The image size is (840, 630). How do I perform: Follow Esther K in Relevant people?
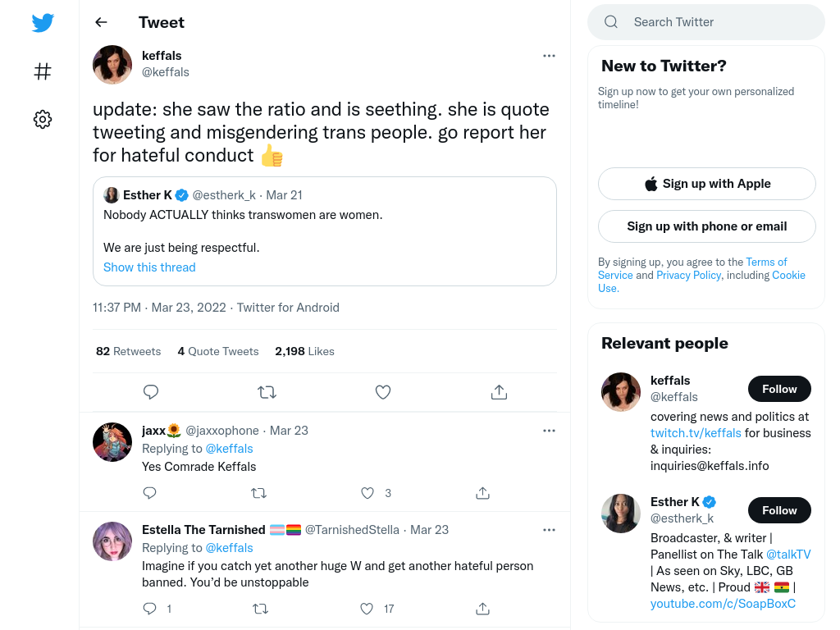[x=779, y=510]
